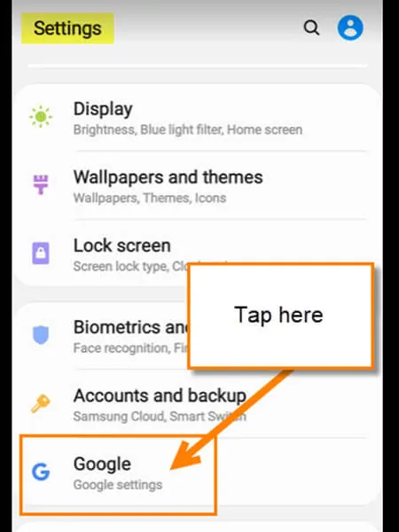
Task: Tap the search magnifier icon
Action: (x=311, y=27)
